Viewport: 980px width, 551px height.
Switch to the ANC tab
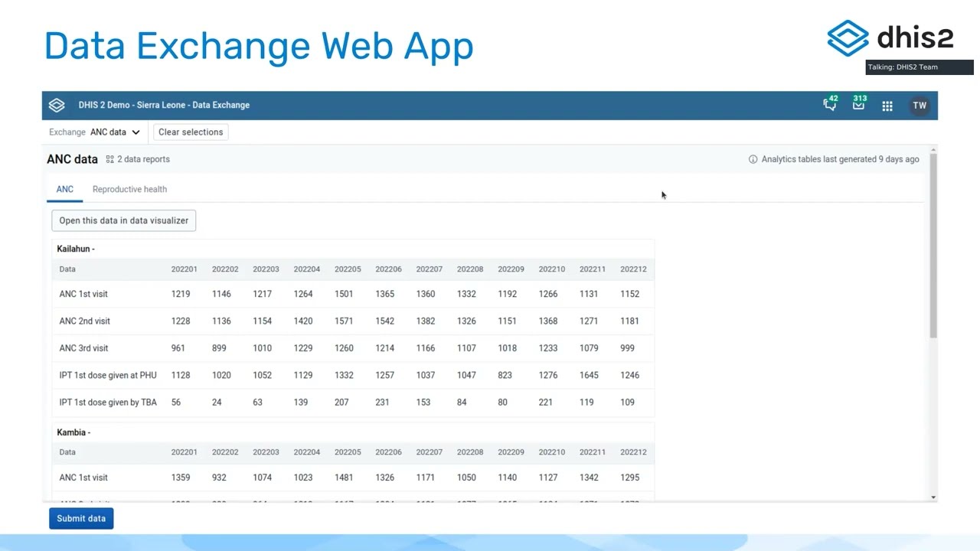click(65, 189)
